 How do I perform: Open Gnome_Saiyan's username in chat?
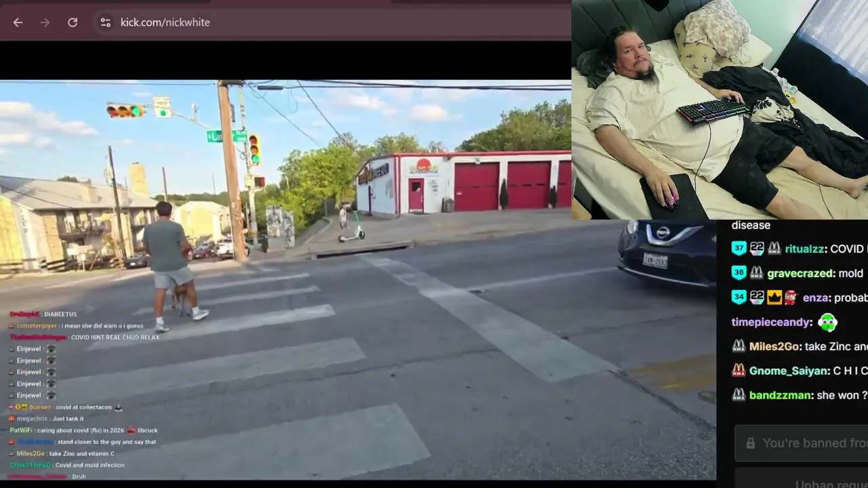[789, 371]
